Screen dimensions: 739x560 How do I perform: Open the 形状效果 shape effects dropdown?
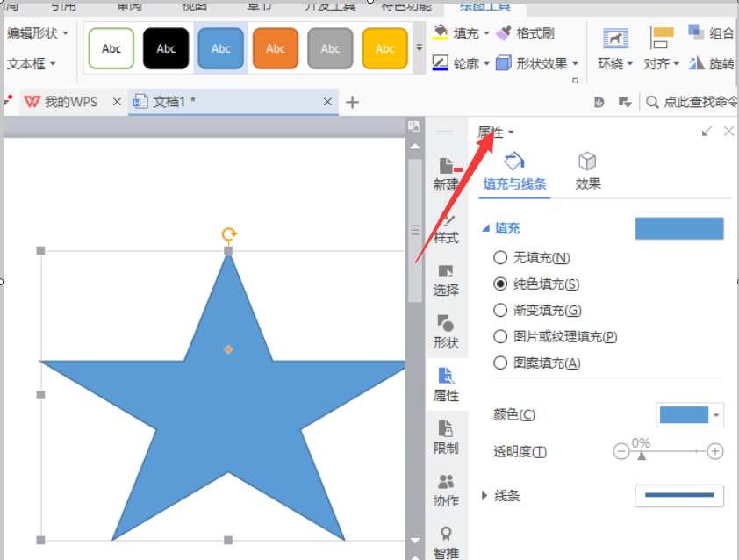click(537, 63)
